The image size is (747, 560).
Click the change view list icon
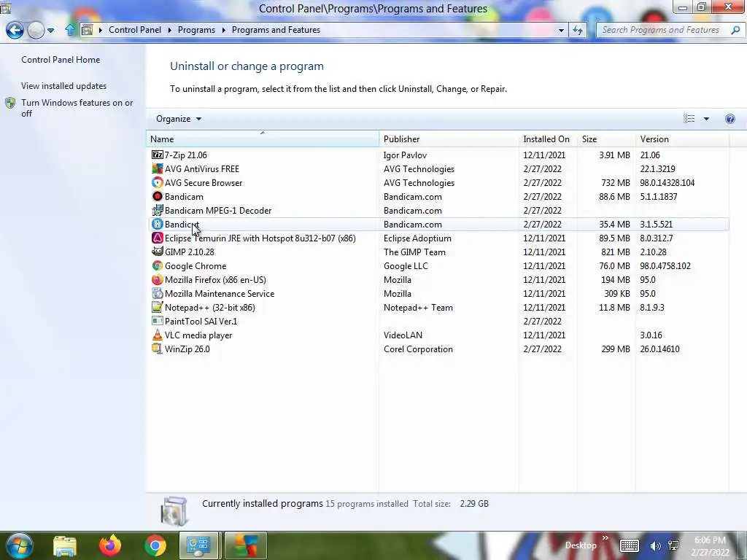[689, 119]
